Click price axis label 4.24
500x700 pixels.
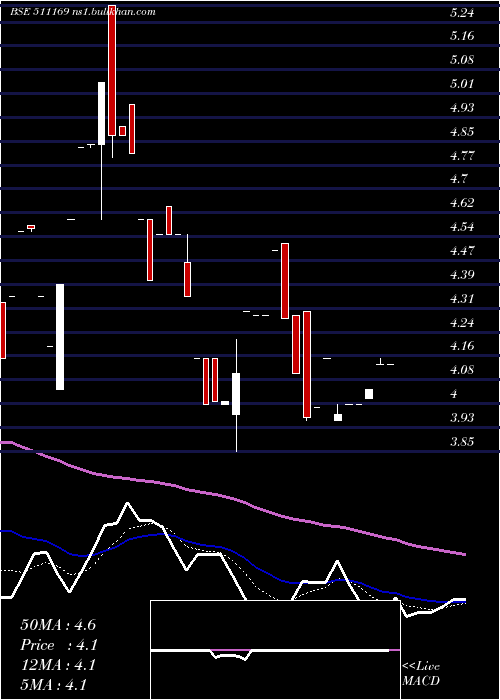pos(462,323)
